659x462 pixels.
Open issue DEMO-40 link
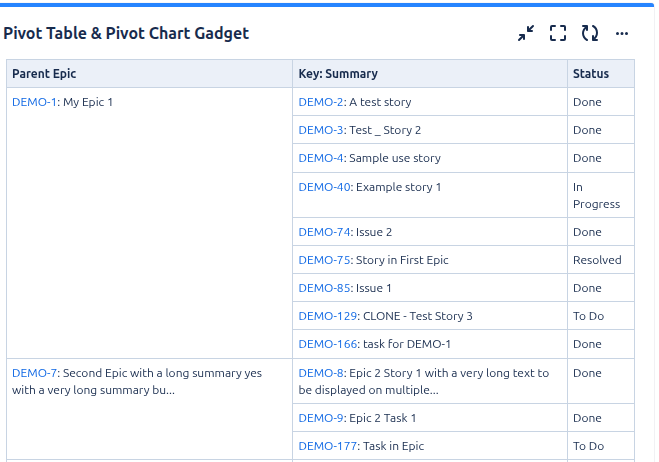(324, 187)
